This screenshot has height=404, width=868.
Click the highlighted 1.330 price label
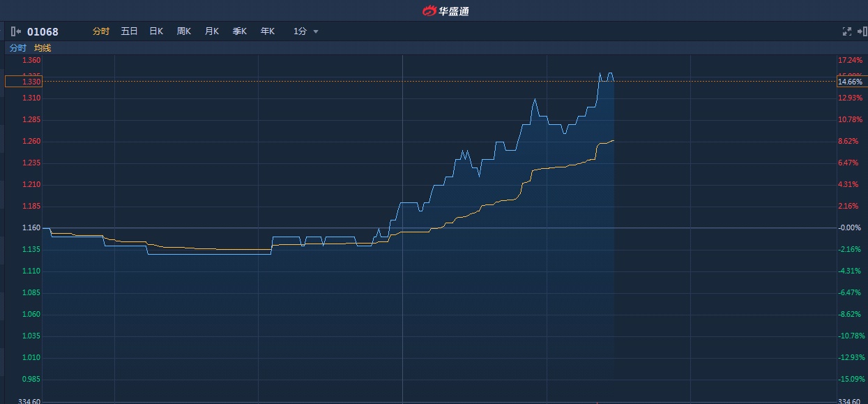pos(24,82)
